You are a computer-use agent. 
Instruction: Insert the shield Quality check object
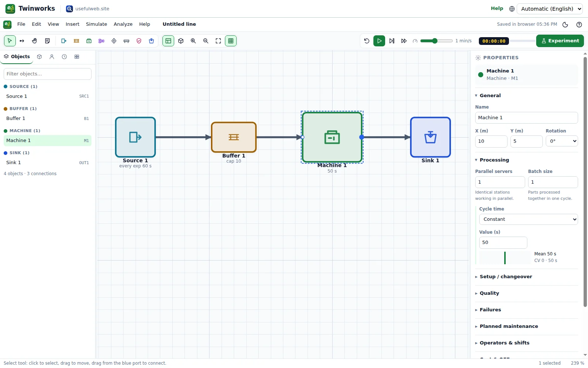pos(139,41)
